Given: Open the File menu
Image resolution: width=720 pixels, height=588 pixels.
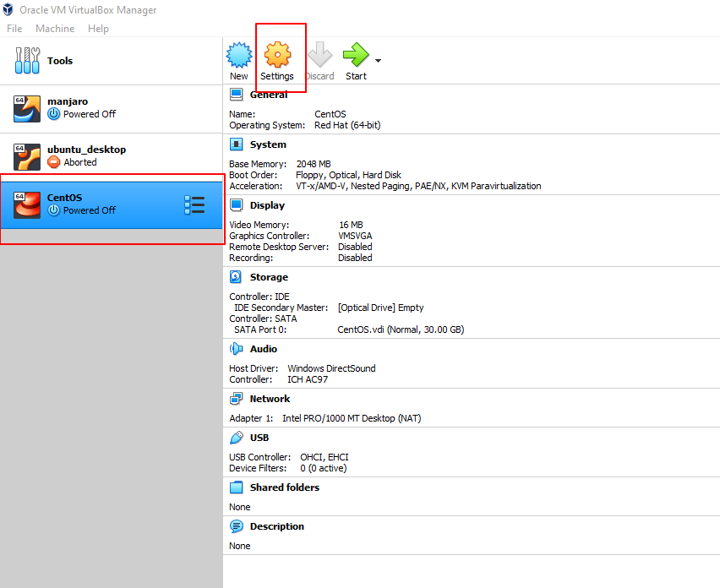Looking at the screenshot, I should 14,29.
